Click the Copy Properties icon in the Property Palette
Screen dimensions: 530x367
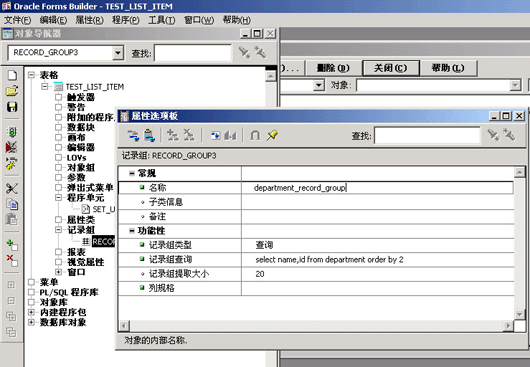click(x=133, y=136)
